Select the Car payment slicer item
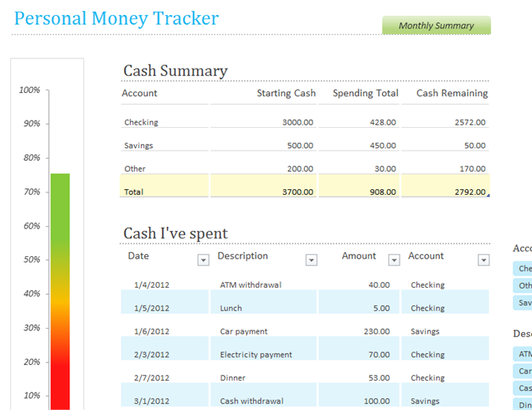532x410 pixels. point(523,371)
